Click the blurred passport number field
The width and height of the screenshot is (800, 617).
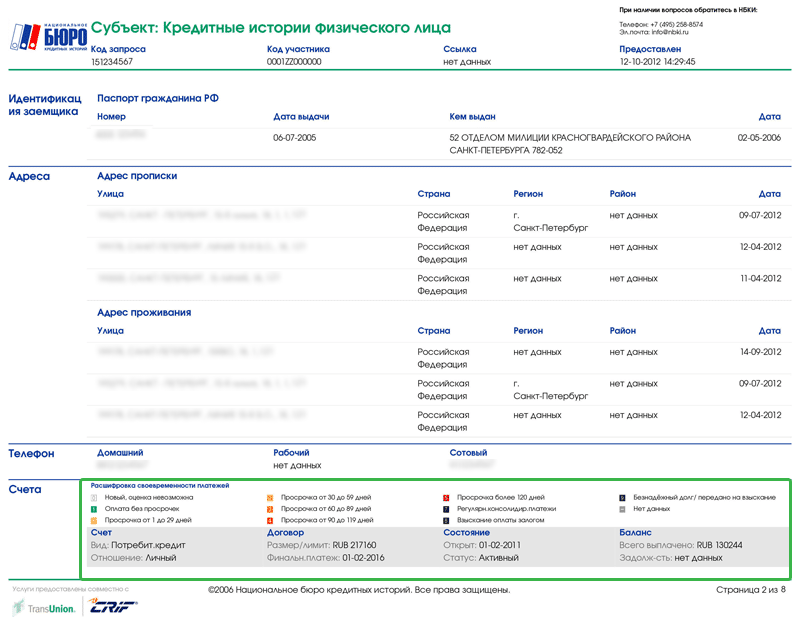(120, 134)
